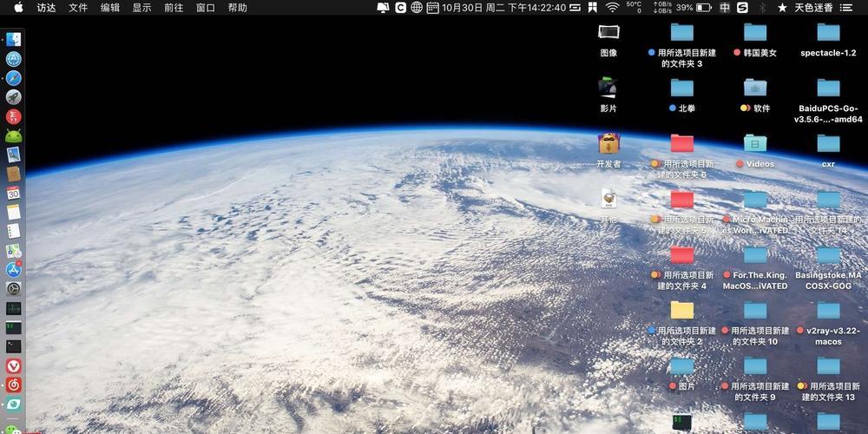This screenshot has height=434, width=868.
Task: Click the Sogou S input icon
Action: 742,7
